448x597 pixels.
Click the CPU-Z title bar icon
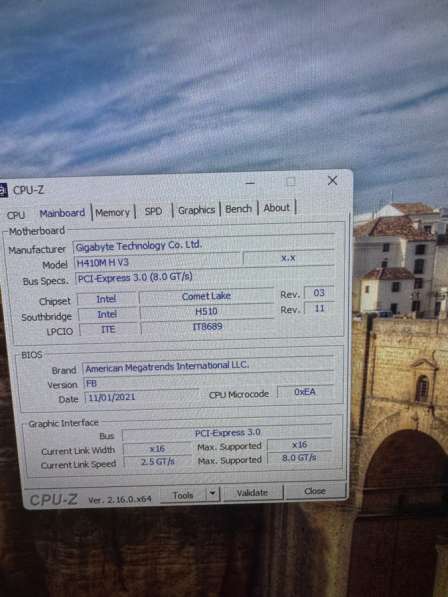tap(3, 190)
